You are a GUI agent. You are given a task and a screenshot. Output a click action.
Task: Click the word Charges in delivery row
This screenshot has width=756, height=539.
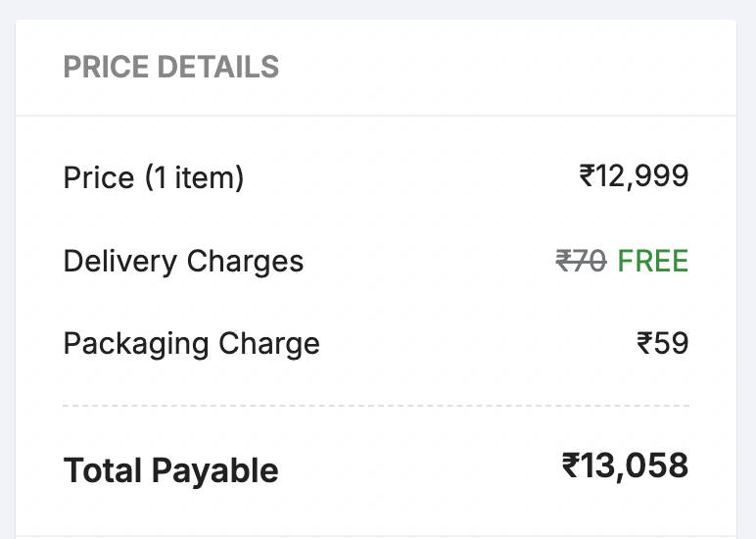tap(245, 263)
